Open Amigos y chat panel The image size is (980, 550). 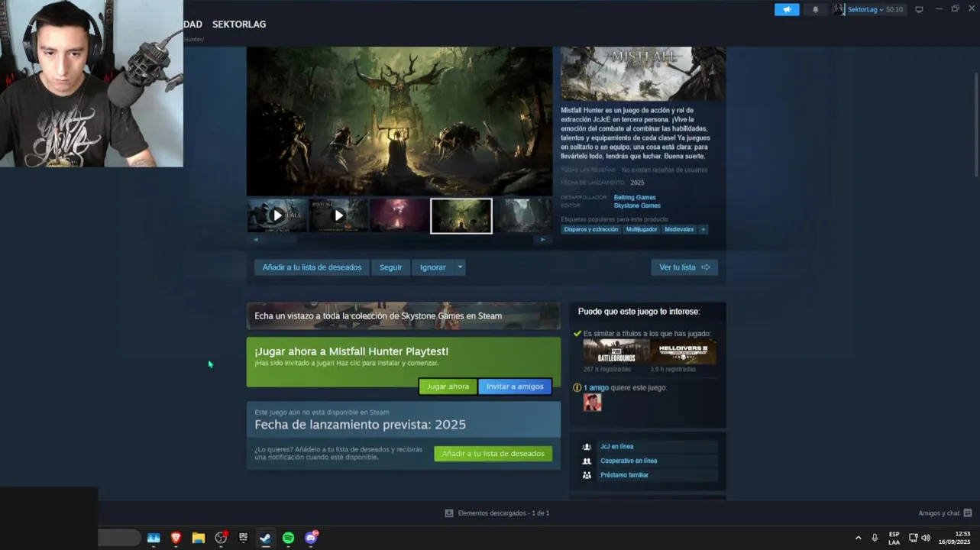[945, 513]
